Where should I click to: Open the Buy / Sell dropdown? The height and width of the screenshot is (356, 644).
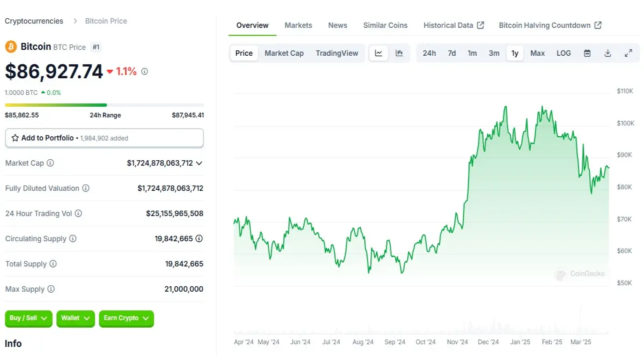29,318
